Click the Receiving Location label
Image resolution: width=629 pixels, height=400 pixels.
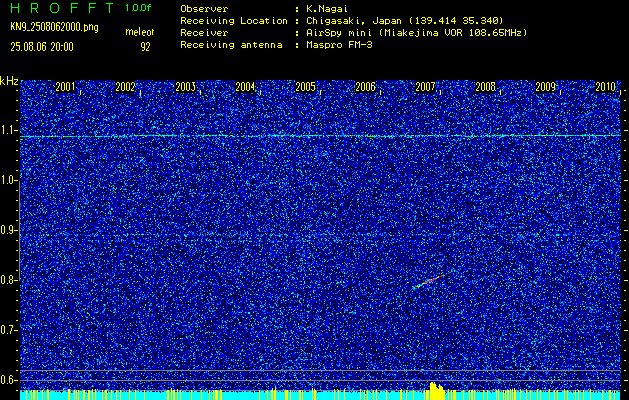point(234,20)
